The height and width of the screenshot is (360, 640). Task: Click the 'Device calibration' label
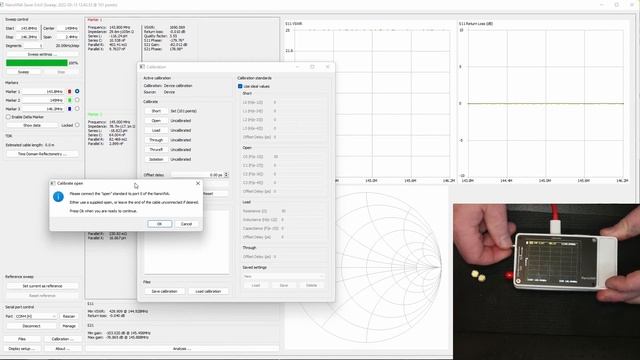[178, 86]
